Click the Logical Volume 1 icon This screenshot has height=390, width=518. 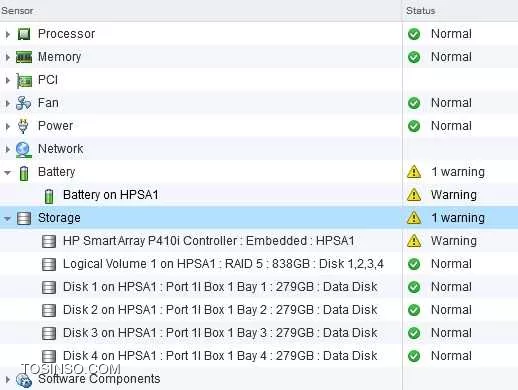tap(49, 264)
